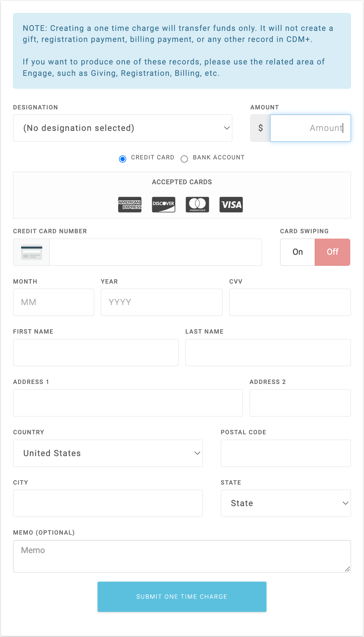Click the credit card icon beside number field
This screenshot has height=637, width=364.
pos(32,252)
